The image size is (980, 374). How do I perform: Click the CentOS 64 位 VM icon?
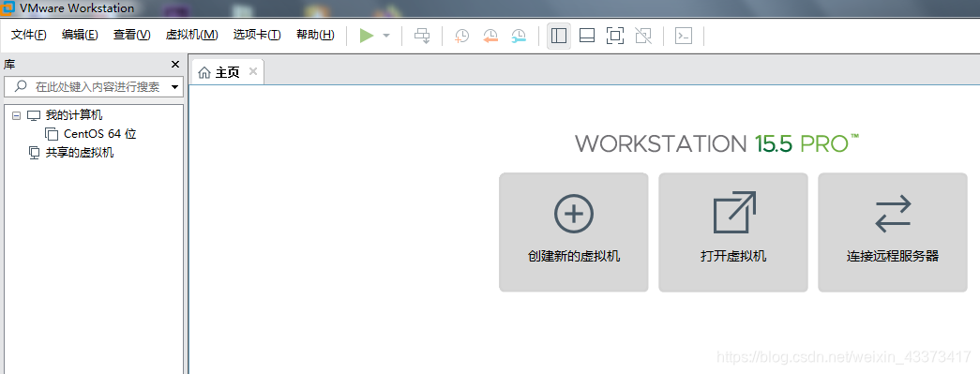point(52,134)
